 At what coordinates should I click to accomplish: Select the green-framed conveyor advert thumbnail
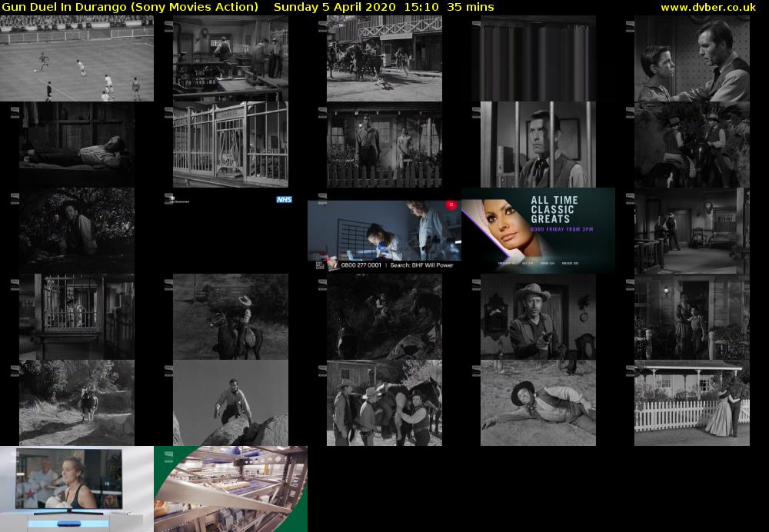[x=231, y=489]
